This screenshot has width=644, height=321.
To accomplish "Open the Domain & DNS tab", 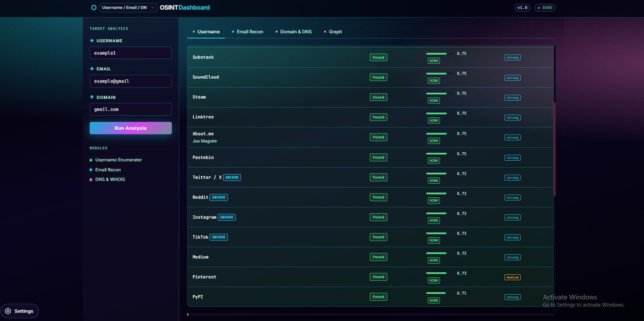I will click(294, 32).
